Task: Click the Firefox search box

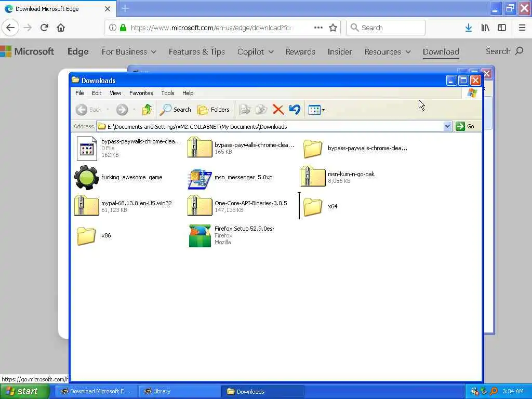Action: click(x=386, y=28)
